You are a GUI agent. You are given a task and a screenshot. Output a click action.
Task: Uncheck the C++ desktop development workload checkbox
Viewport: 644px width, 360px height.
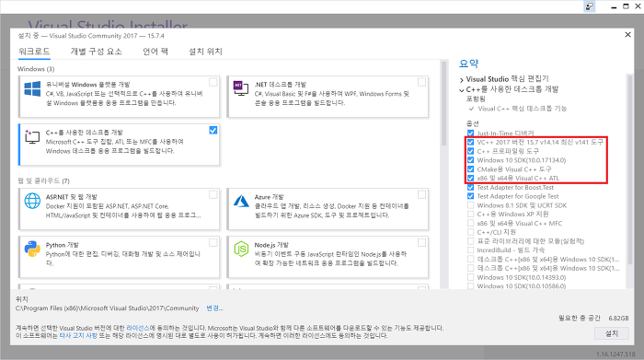tap(213, 130)
